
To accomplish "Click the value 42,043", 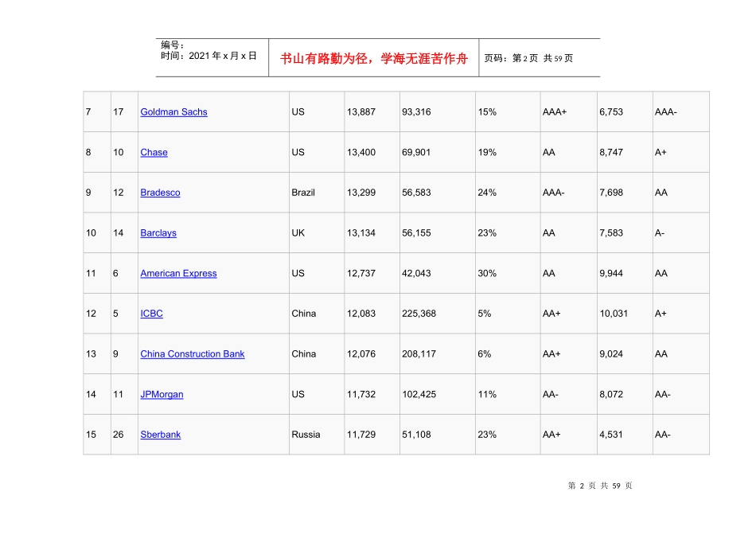I will pos(416,274).
